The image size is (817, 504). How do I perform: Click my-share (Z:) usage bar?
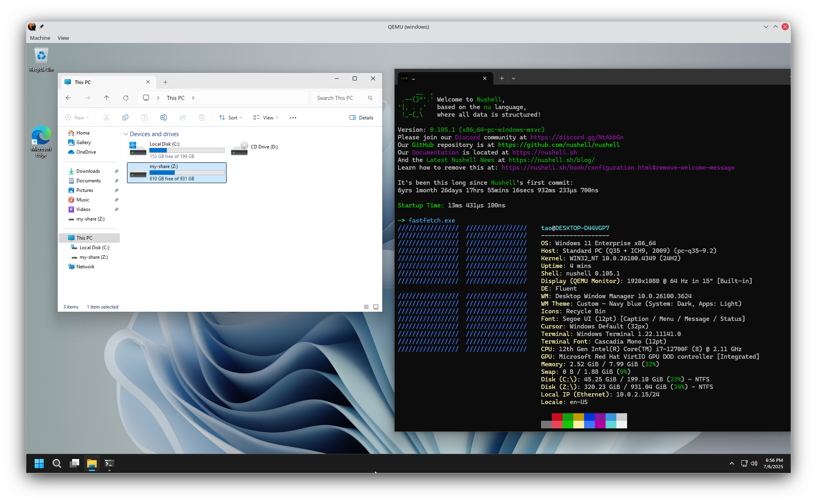[x=187, y=172]
